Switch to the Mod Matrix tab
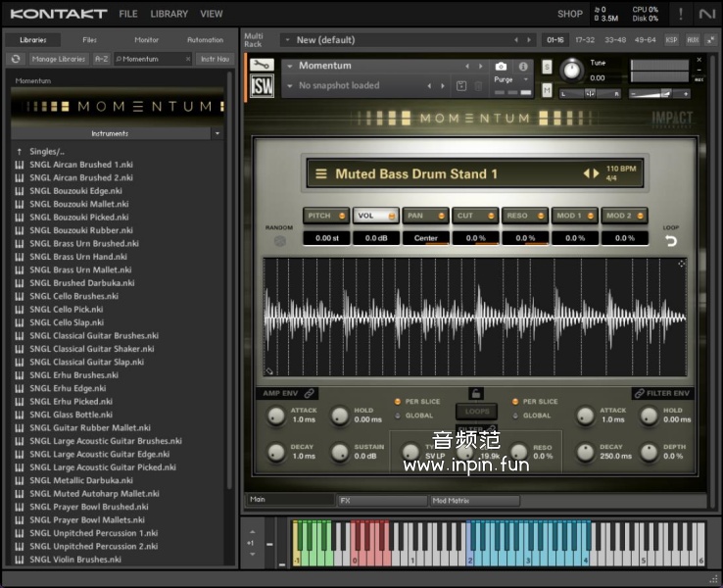This screenshot has width=723, height=588. click(474, 500)
